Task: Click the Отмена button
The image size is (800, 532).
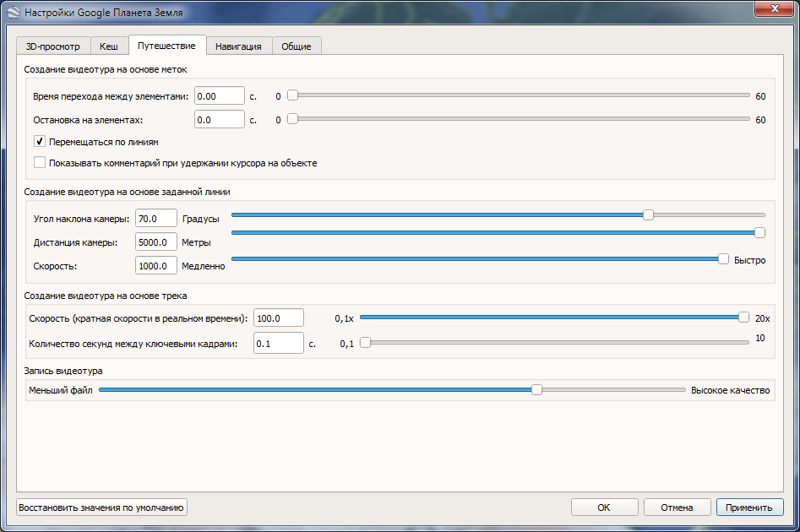Action: pyautogui.click(x=677, y=508)
